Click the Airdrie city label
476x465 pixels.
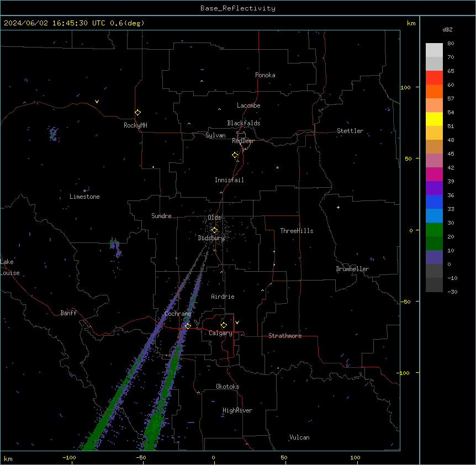[223, 297]
